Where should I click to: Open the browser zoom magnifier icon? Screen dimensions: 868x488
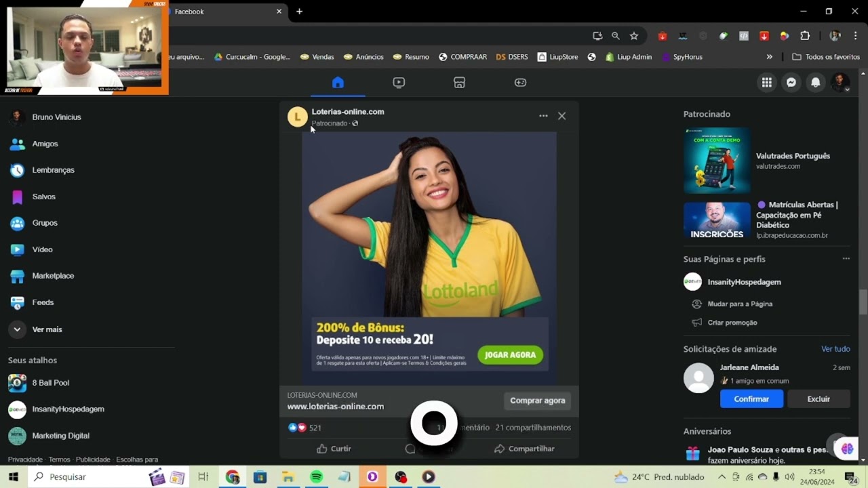[616, 36]
